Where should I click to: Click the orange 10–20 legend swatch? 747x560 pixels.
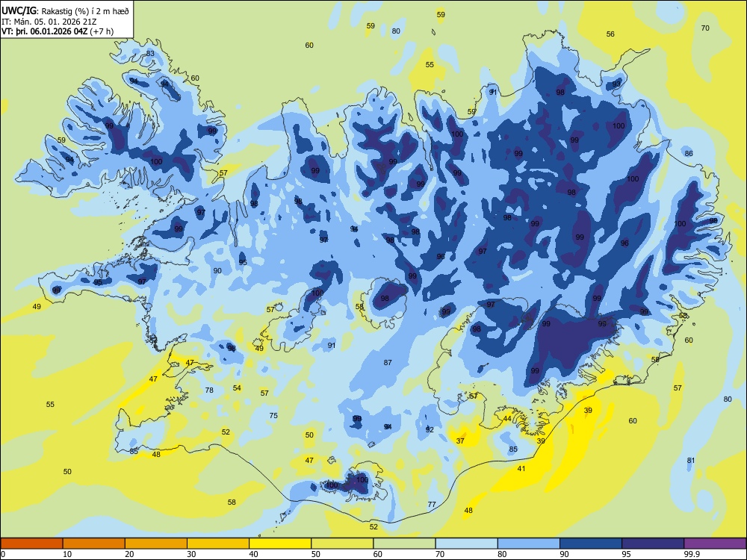click(x=94, y=544)
